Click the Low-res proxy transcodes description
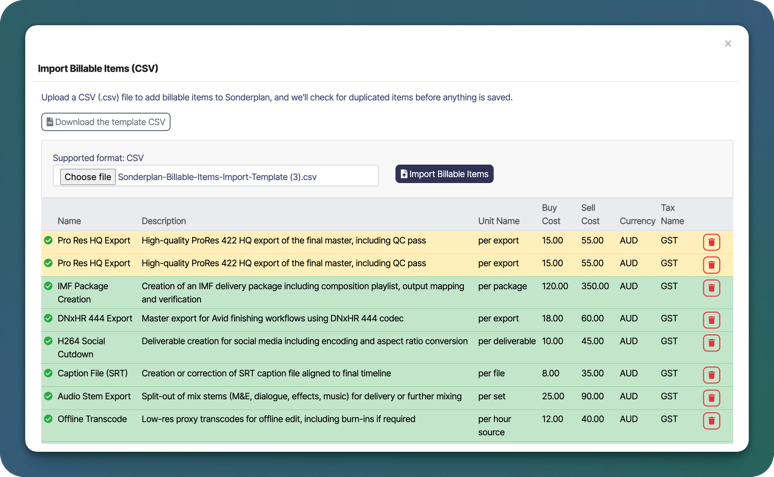The width and height of the screenshot is (774, 477). (278, 419)
